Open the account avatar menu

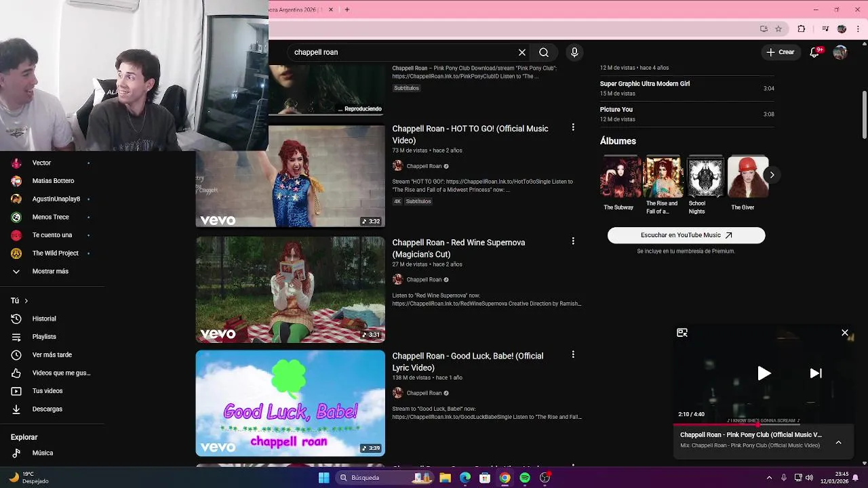pyautogui.click(x=840, y=52)
